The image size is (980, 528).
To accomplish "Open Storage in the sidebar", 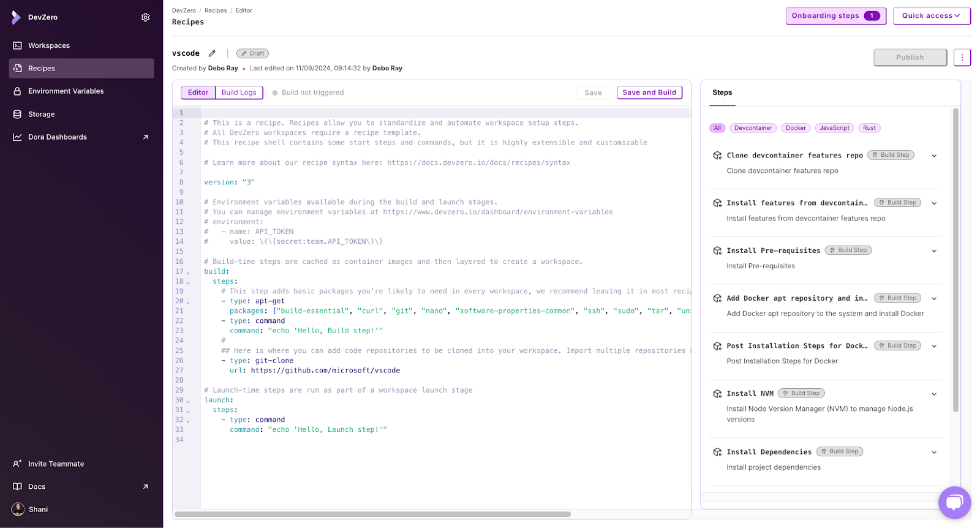I will [81, 114].
